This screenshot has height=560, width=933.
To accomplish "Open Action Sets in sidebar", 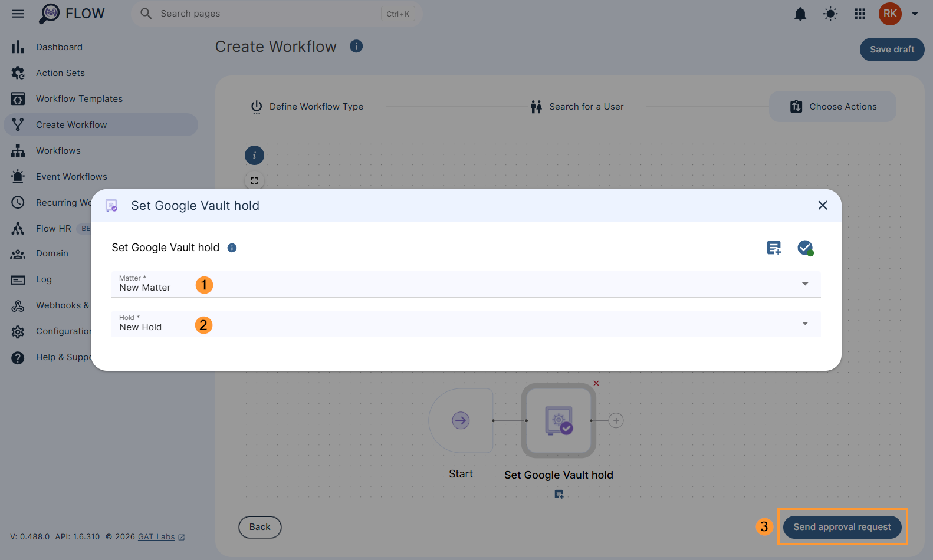I will coord(101,73).
